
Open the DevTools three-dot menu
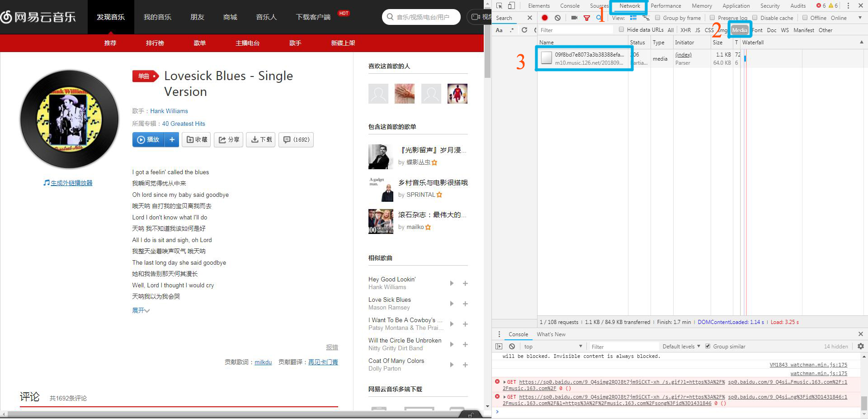(848, 6)
